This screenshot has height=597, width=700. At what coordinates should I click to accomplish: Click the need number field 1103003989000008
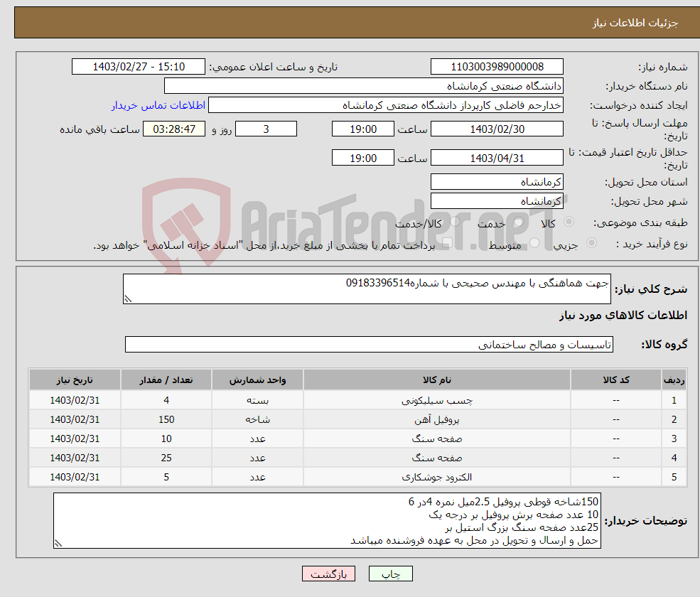click(497, 67)
